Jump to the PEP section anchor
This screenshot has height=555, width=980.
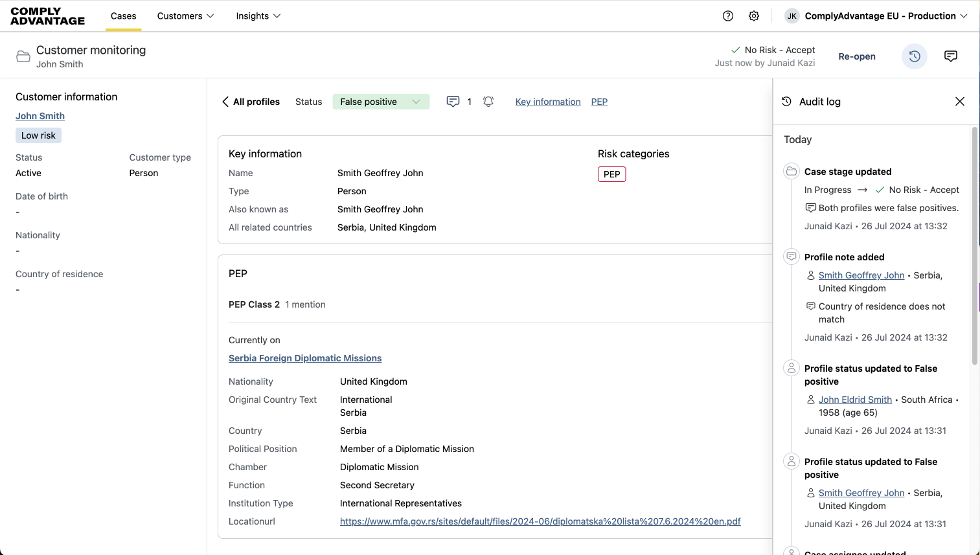tap(599, 102)
